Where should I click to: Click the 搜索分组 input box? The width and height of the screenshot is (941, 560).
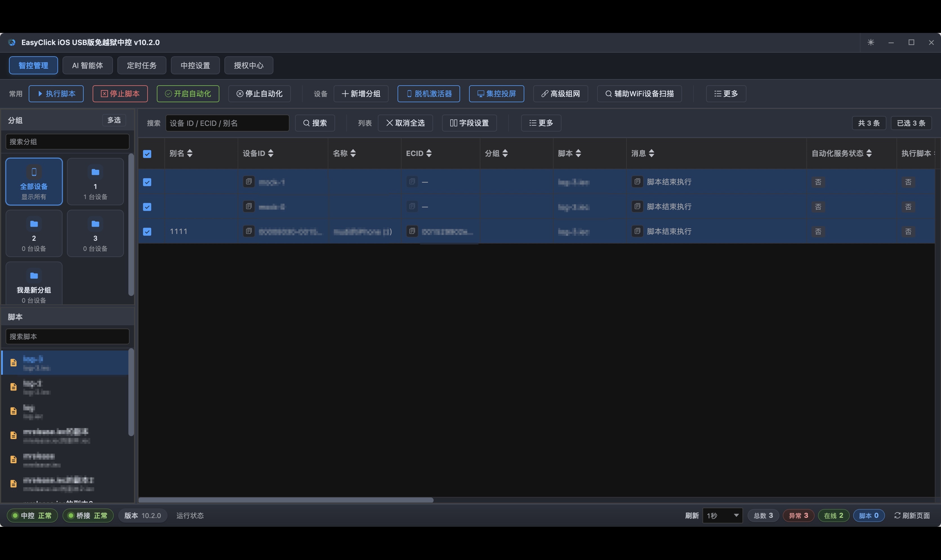(68, 142)
